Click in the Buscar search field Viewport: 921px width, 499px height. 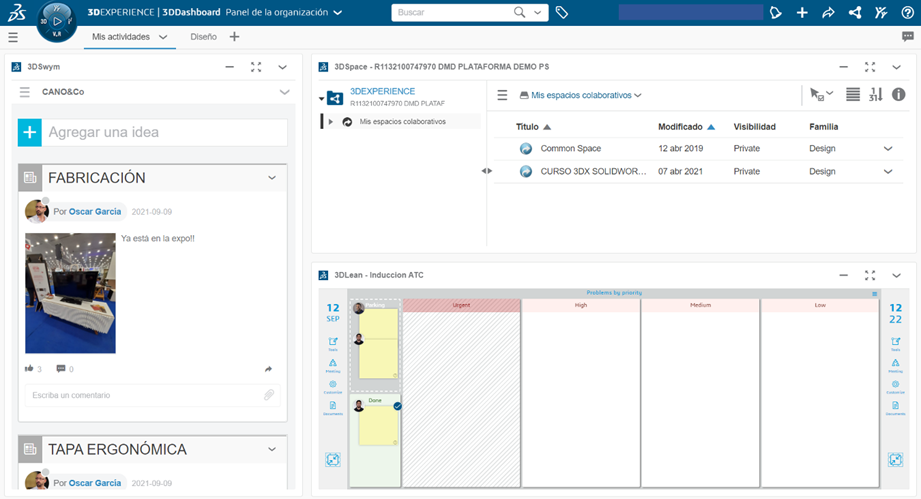pyautogui.click(x=451, y=12)
